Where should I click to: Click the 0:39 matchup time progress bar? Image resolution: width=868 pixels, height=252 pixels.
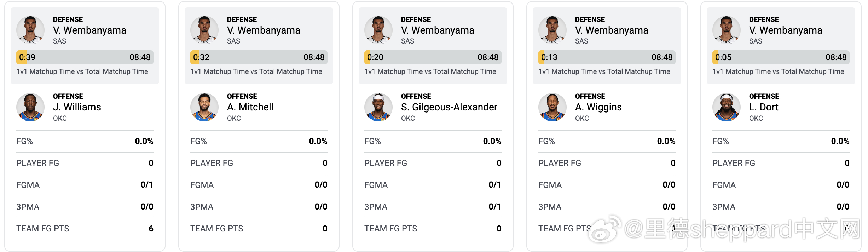[x=85, y=57]
